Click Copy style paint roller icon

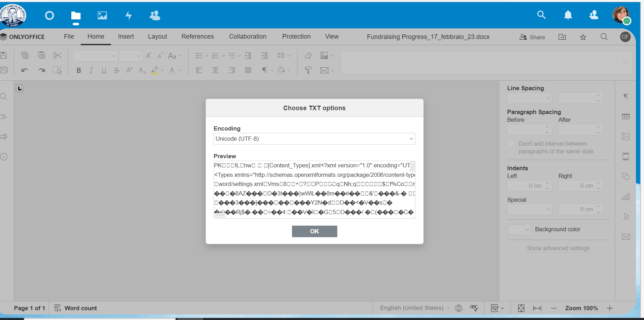point(308,70)
